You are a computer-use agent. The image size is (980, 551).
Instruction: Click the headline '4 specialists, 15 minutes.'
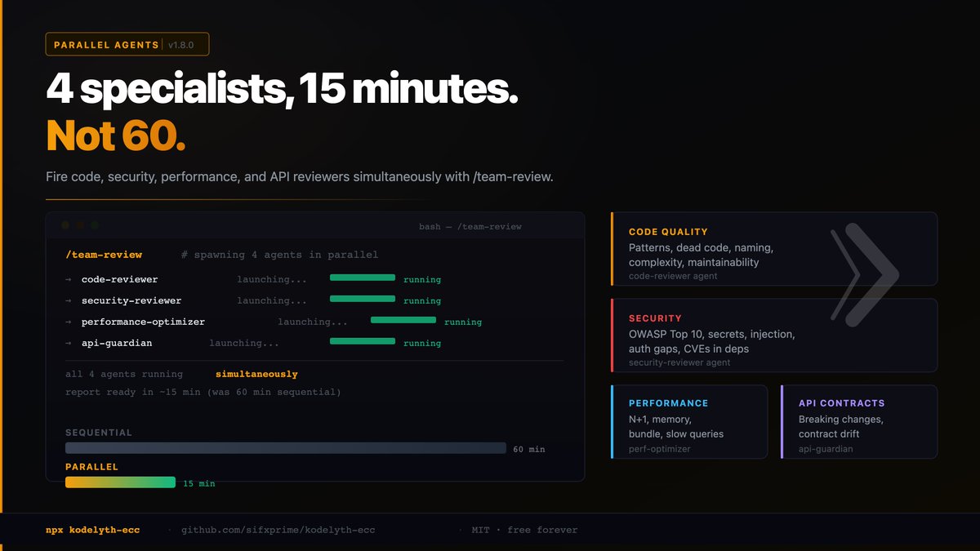pyautogui.click(x=282, y=89)
